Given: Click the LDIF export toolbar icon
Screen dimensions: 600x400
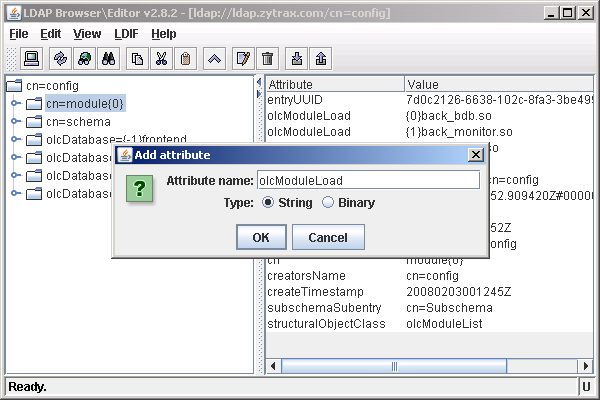Looking at the screenshot, I should (321, 59).
